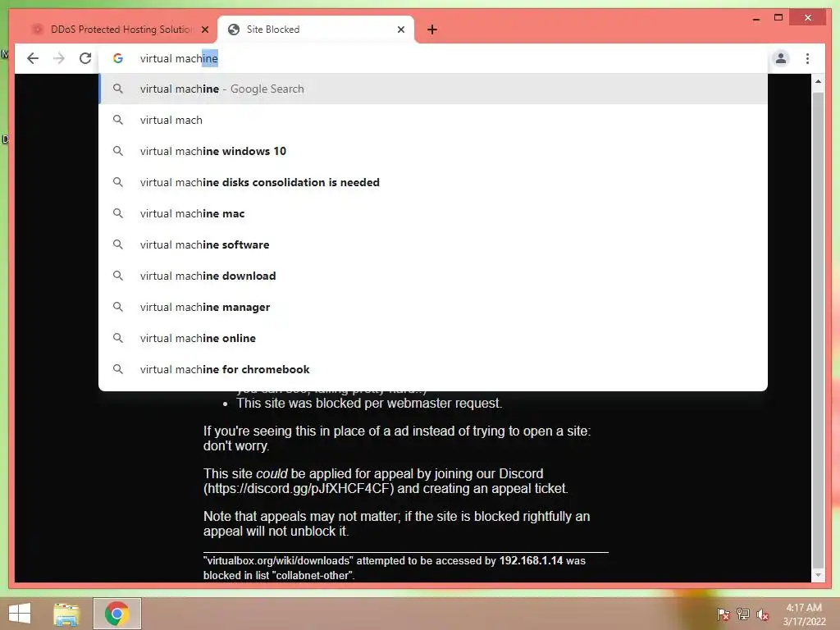840x630 pixels.
Task: Click the scrollbar up arrow
Action: tap(818, 81)
